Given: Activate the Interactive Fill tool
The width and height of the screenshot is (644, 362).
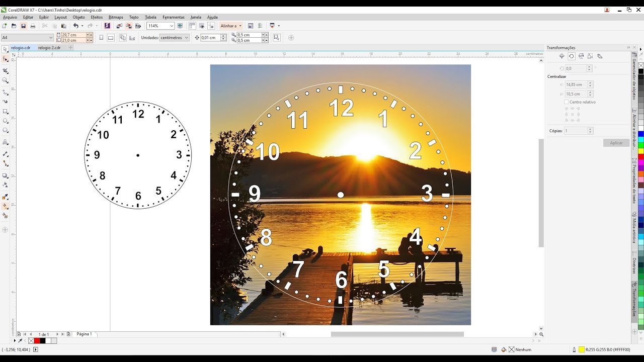Looking at the screenshot, I should point(6,206).
